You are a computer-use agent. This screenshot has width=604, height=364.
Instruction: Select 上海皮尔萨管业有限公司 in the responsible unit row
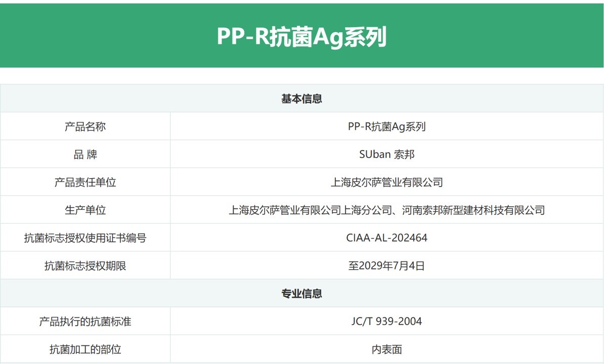click(x=387, y=182)
